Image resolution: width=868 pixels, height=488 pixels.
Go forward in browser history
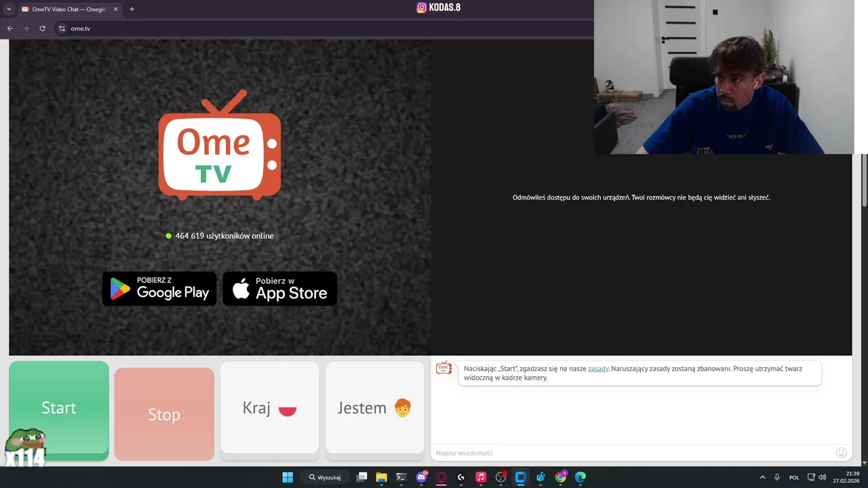click(26, 28)
